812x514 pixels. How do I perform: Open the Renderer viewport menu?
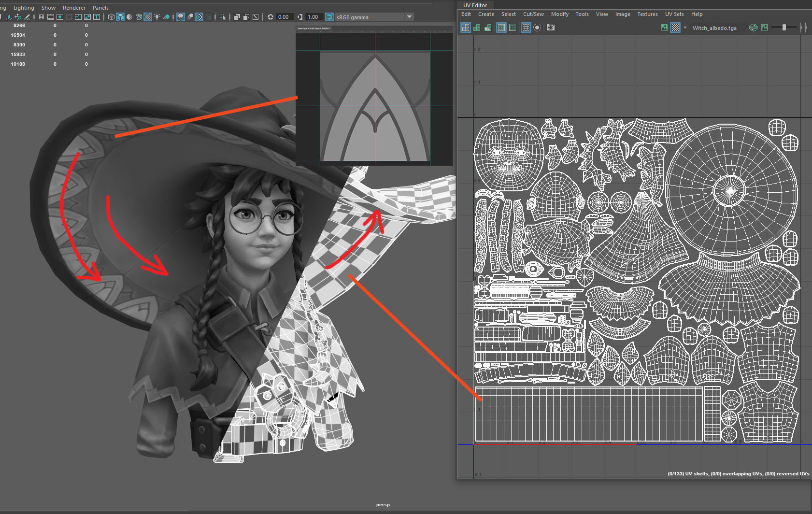[x=74, y=8]
